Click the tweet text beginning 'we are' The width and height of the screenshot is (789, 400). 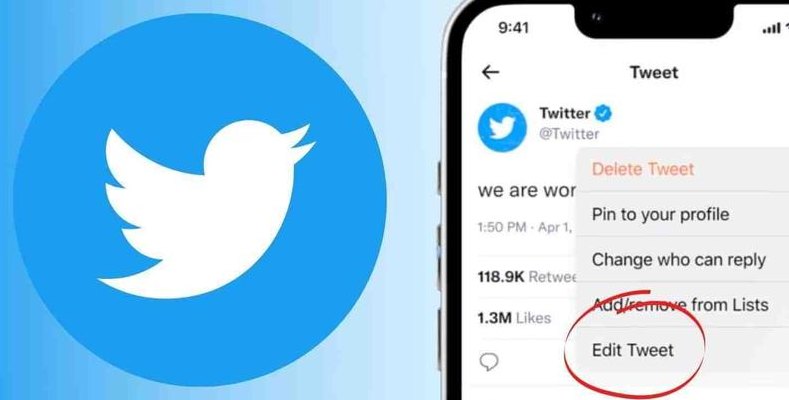tap(526, 191)
